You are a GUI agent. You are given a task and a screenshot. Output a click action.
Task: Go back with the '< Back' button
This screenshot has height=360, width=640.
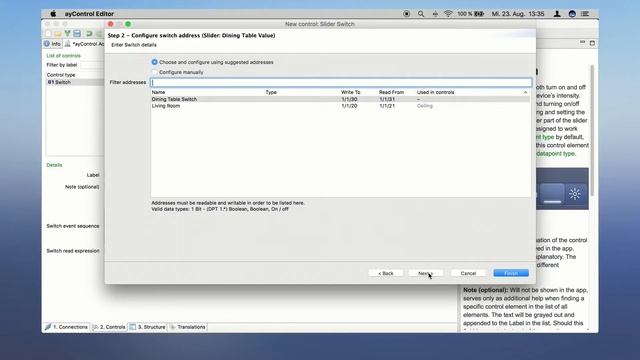[386, 273]
